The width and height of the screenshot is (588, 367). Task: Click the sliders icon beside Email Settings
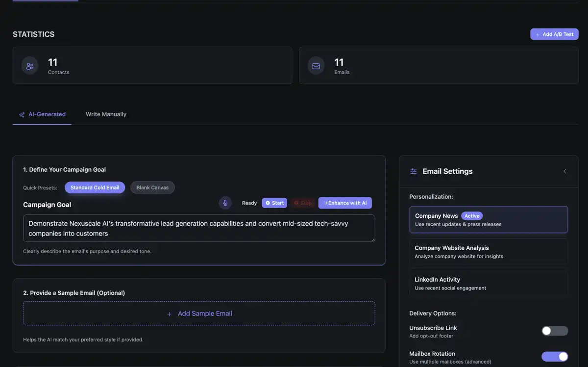click(413, 171)
